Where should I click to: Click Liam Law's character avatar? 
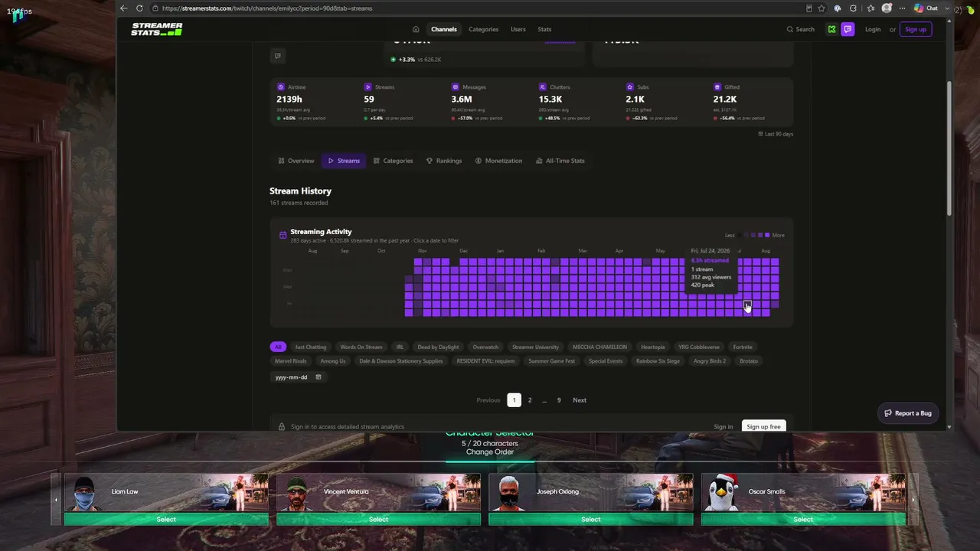[x=83, y=494]
